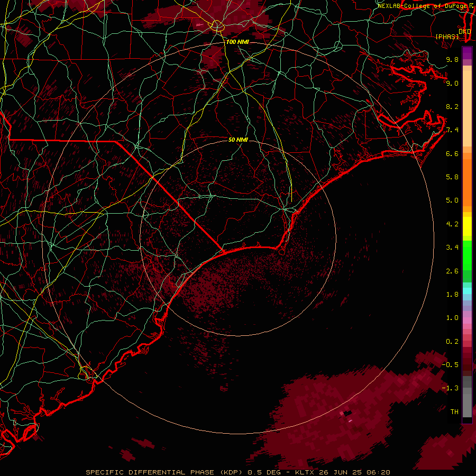Click the 8.2 scale value
Viewport: 476px width, 476px height.
452,106
